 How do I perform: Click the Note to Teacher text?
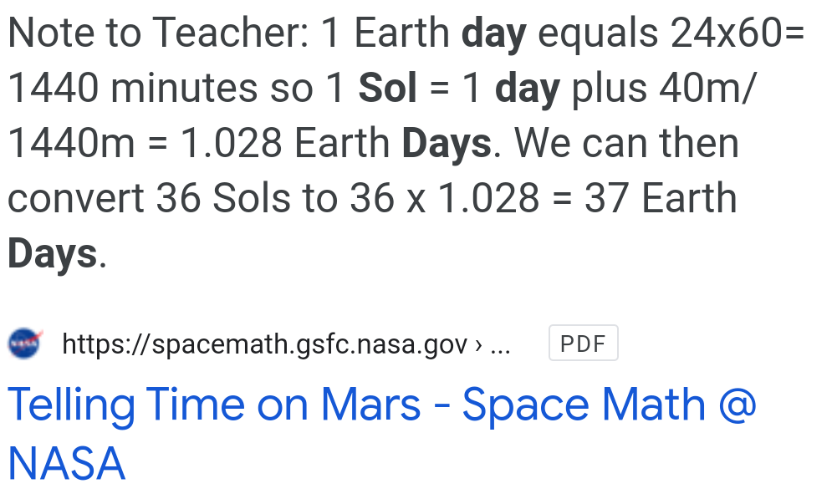pos(158,33)
